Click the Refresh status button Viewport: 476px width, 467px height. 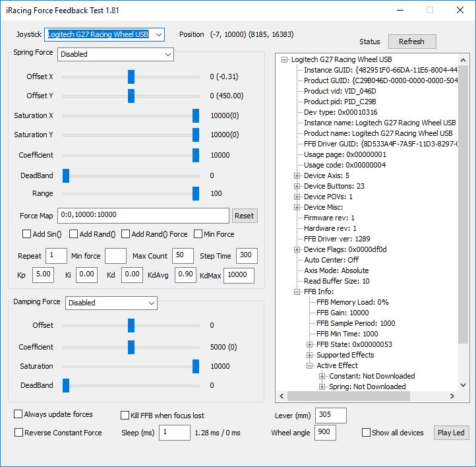point(412,42)
